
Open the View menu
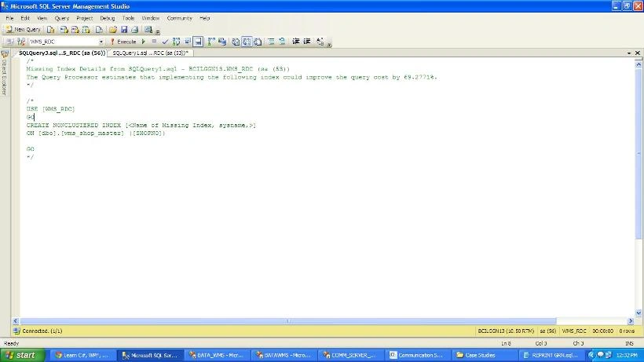pyautogui.click(x=42, y=18)
